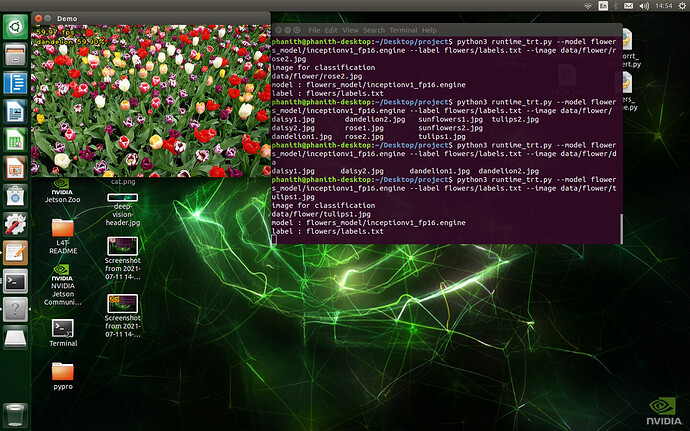
Task: Open LibreOffice Impress presentation launcher icon
Action: 15,168
